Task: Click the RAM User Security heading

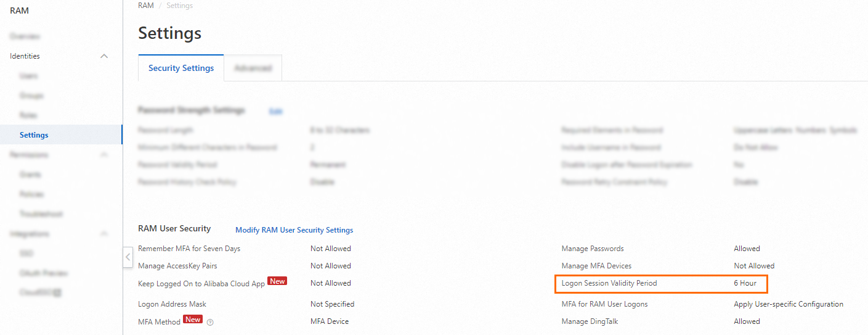Action: point(174,228)
